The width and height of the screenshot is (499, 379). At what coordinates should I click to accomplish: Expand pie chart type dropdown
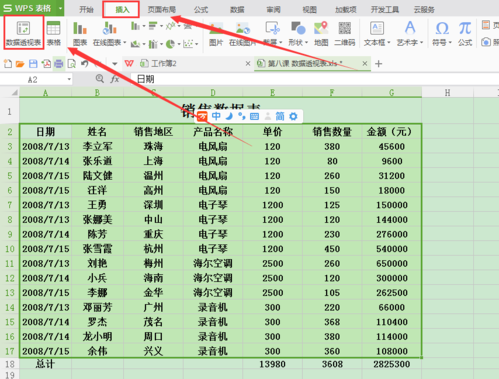(179, 44)
